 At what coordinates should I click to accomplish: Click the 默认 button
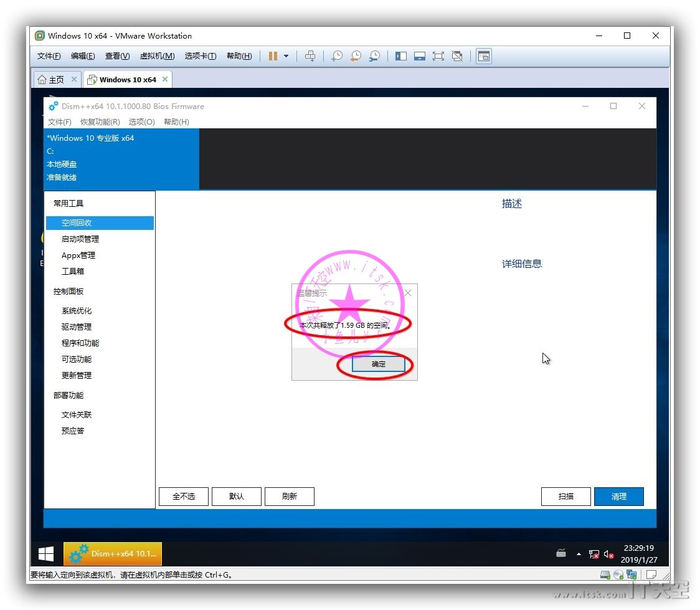(x=237, y=497)
